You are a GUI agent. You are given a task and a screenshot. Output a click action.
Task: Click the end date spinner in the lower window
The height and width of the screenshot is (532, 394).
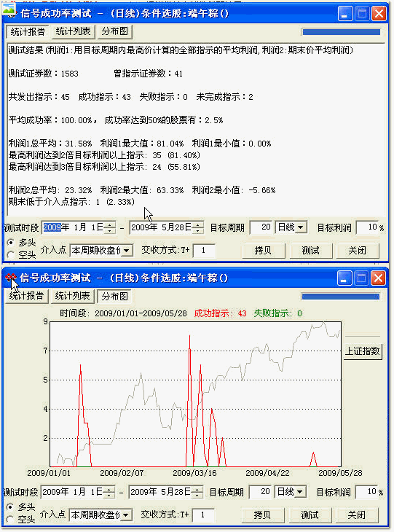tap(197, 492)
